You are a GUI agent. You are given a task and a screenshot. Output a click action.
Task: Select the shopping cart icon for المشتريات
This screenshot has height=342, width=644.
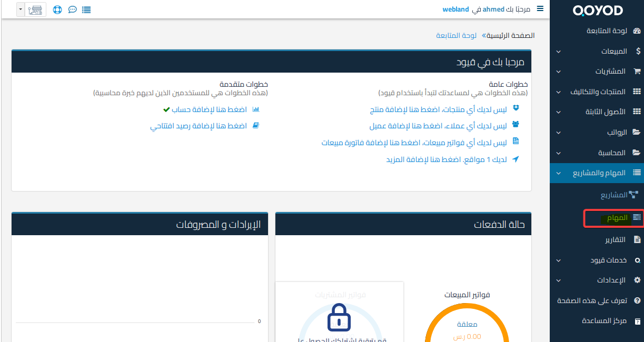point(637,71)
